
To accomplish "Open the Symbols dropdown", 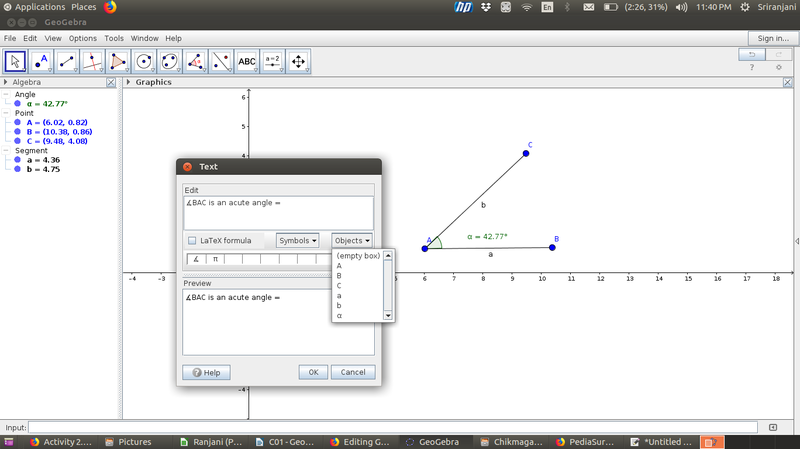I will 297,240.
